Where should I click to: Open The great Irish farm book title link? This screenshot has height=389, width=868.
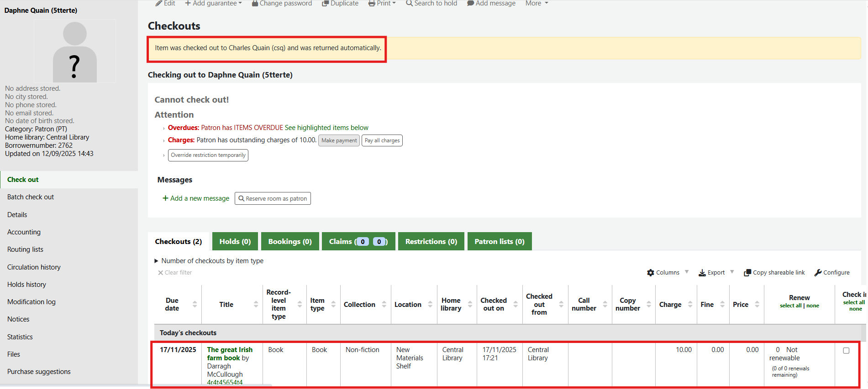pos(229,354)
